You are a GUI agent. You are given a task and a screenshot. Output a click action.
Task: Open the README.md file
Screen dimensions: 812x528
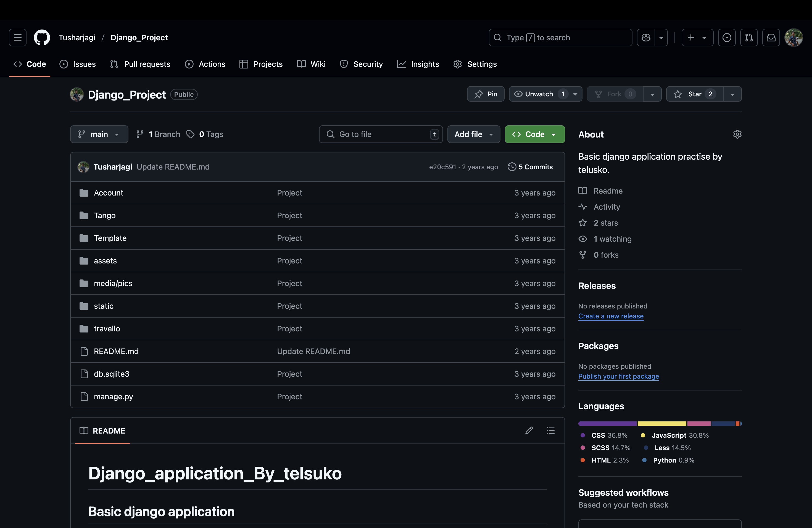point(116,351)
